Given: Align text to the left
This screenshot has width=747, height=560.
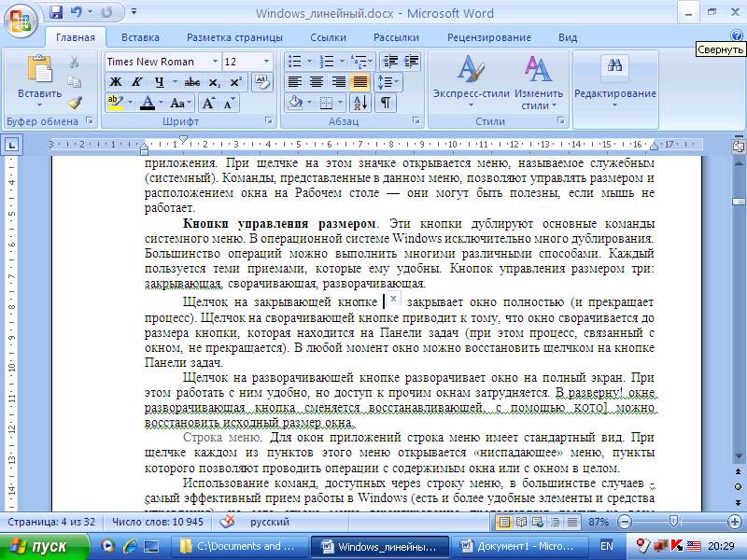Looking at the screenshot, I should point(295,82).
